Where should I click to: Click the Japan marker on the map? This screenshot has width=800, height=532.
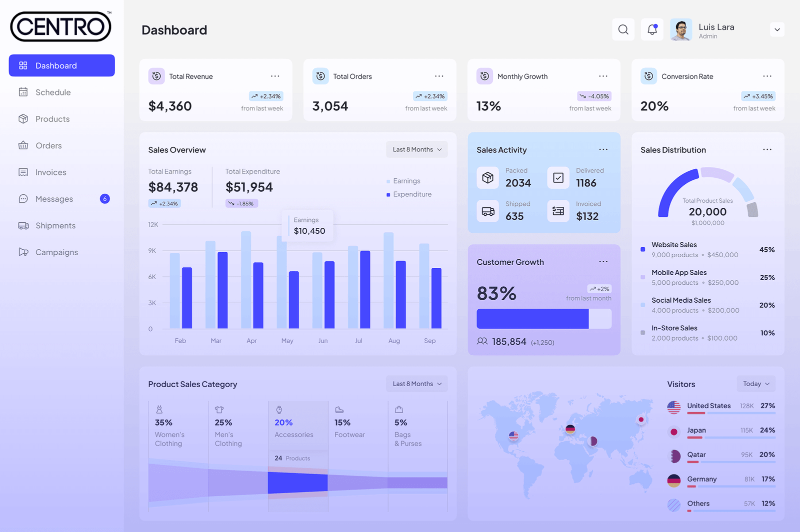[x=640, y=420]
